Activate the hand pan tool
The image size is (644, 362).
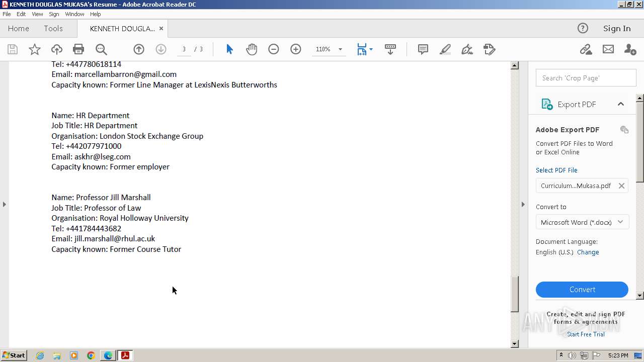(252, 49)
